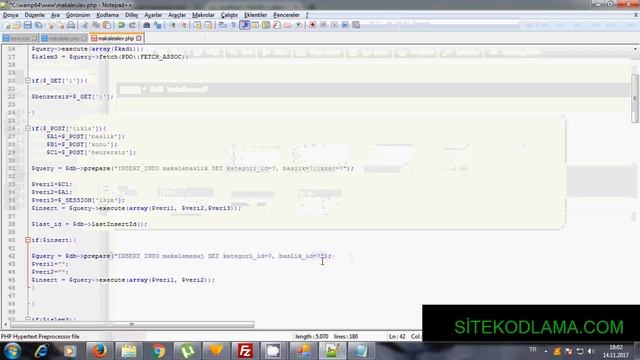The height and width of the screenshot is (360, 640).
Task: Close the makalesiev.php tab
Action: coord(139,38)
